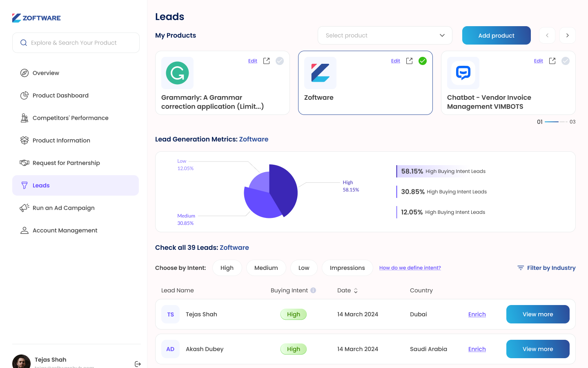Go to next products with right chevron
The width and height of the screenshot is (588, 368).
pyautogui.click(x=568, y=36)
